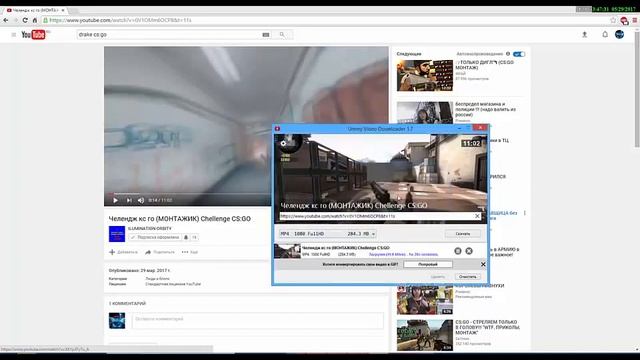This screenshot has width=640, height=360.
Task: Click the plus Add to button
Action: pyautogui.click(x=123, y=252)
